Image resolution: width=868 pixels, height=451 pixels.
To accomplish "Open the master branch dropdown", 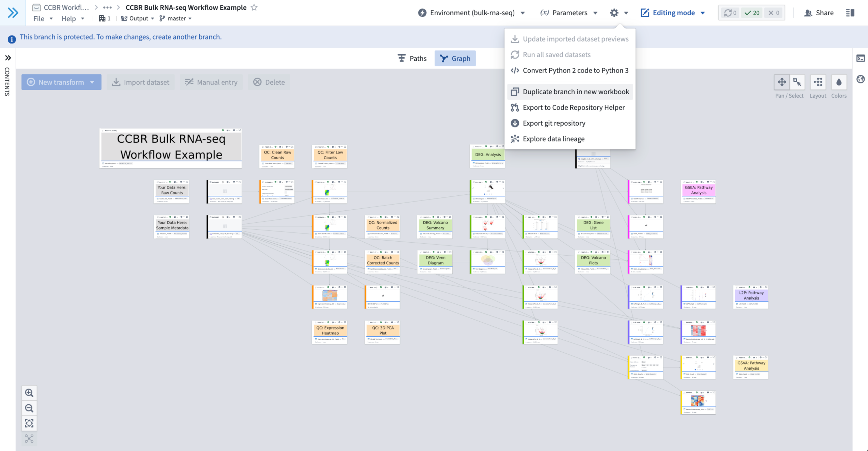I will pyautogui.click(x=176, y=18).
